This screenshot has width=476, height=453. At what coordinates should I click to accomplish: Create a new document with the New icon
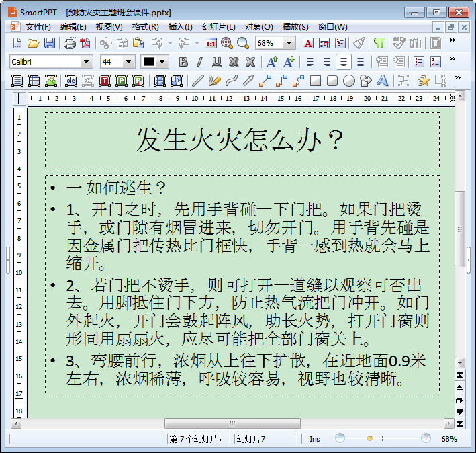click(17, 43)
